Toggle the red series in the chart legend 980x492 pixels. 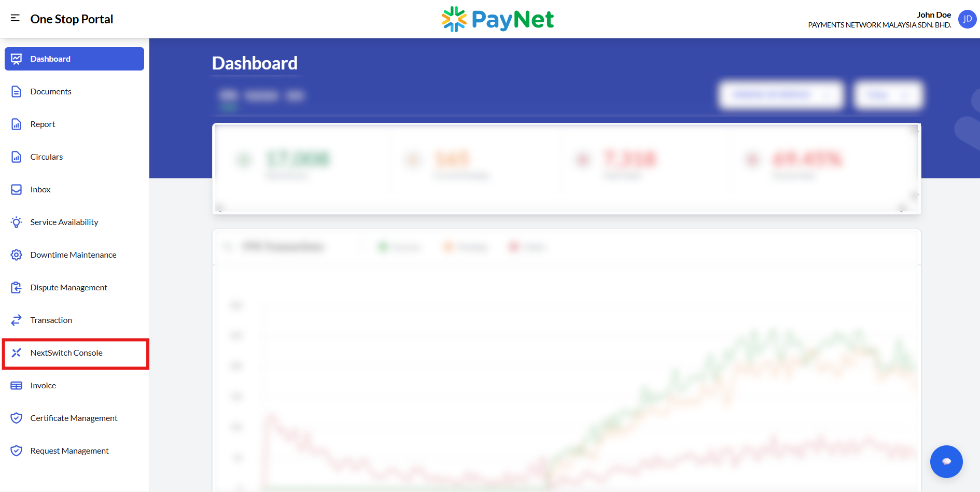click(526, 247)
